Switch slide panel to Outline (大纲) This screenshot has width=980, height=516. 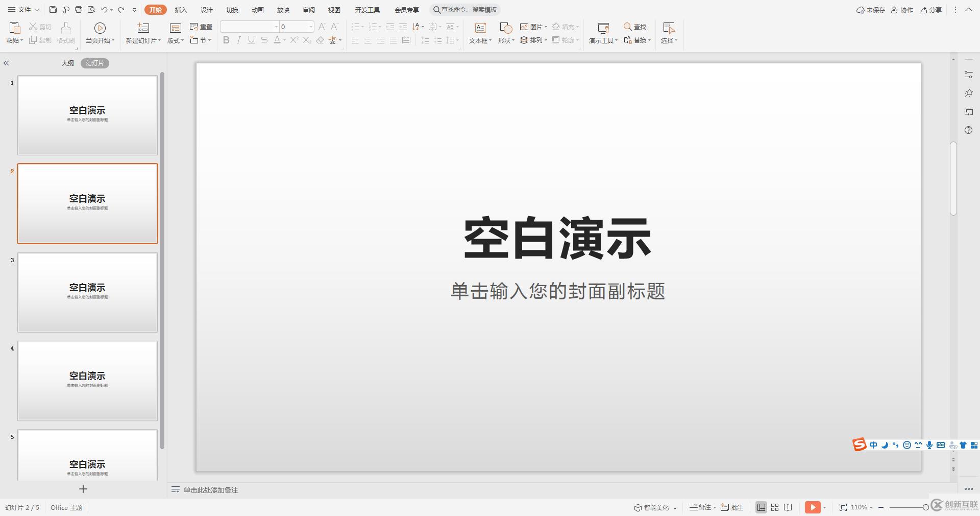click(x=68, y=63)
